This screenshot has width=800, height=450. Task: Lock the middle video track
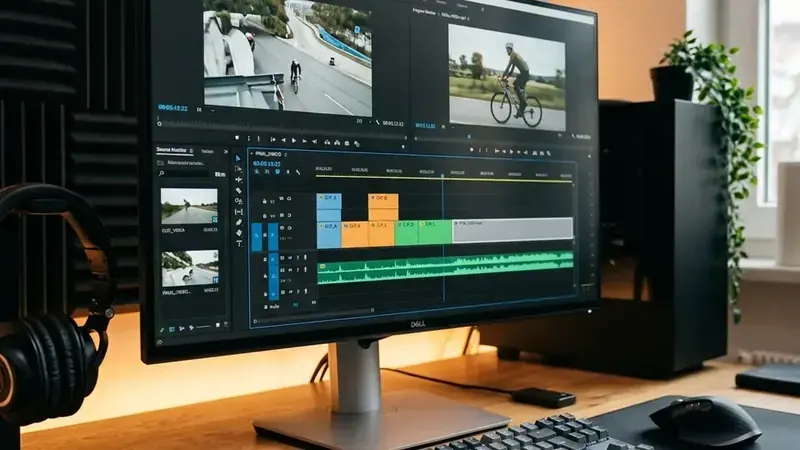coord(264,216)
